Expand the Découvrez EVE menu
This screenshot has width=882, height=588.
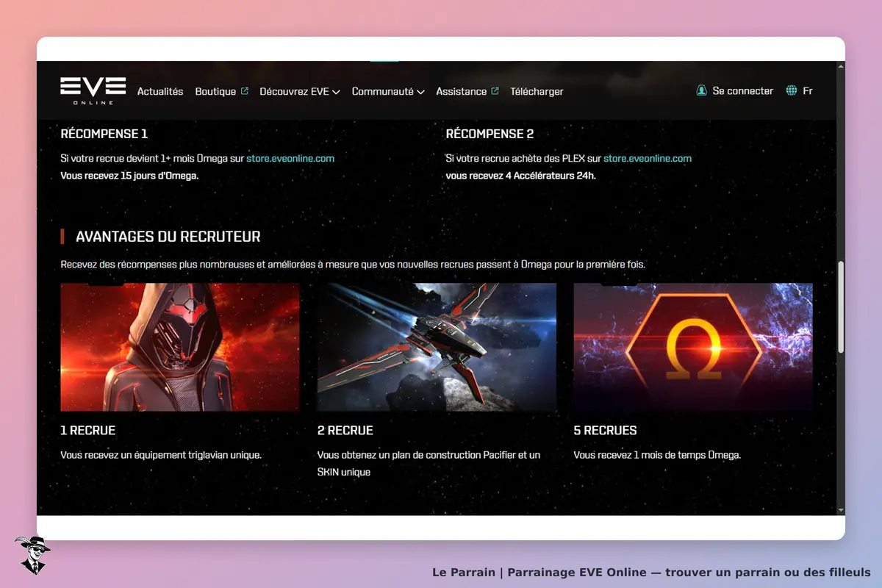point(300,91)
